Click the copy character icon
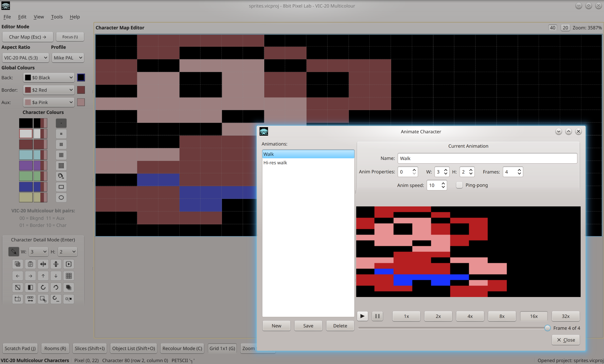 coord(17,264)
